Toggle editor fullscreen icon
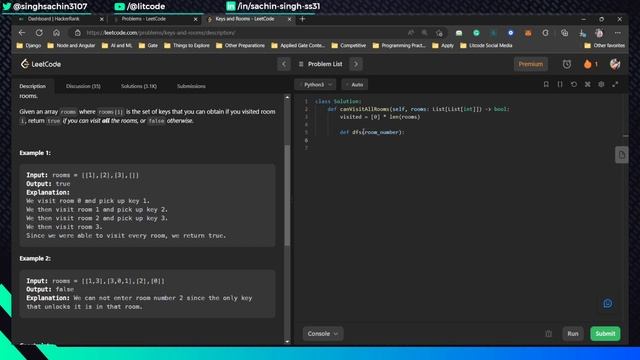Viewport: 640px width, 360px height. [x=615, y=84]
